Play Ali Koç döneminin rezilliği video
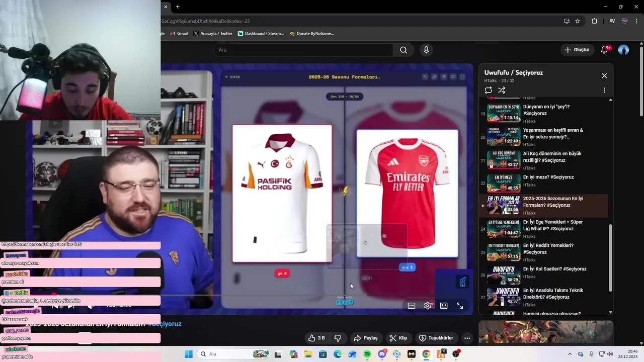644x362 pixels. click(x=543, y=160)
